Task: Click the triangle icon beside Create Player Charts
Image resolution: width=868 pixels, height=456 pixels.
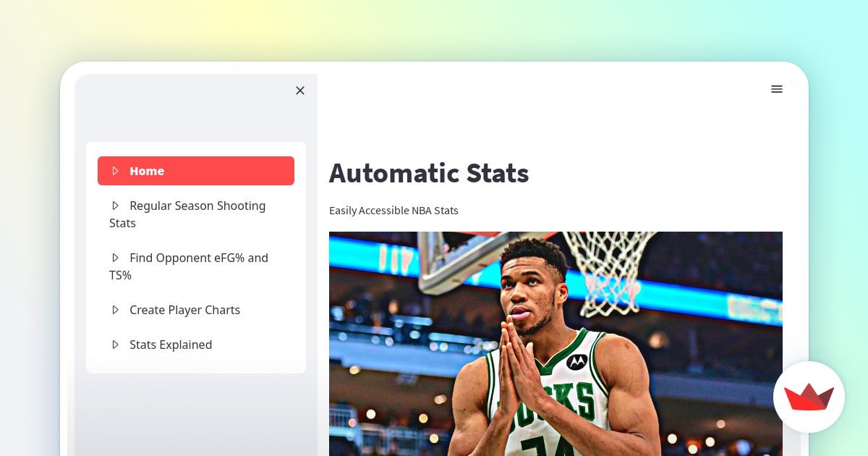Action: [115, 310]
